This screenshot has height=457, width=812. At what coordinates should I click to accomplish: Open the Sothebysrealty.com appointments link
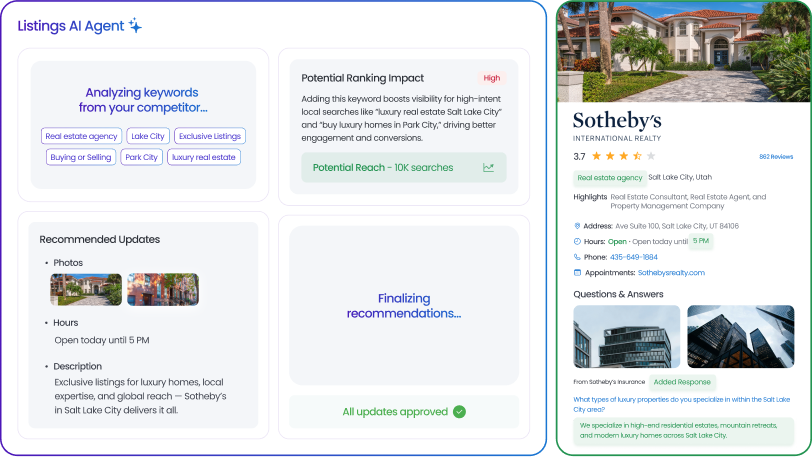[x=671, y=273]
